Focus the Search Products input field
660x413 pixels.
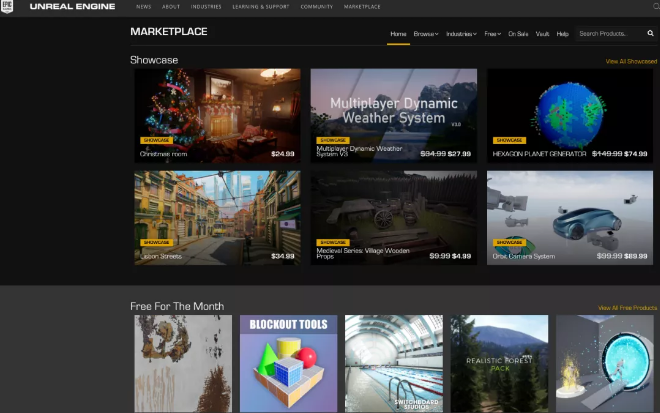(x=608, y=34)
